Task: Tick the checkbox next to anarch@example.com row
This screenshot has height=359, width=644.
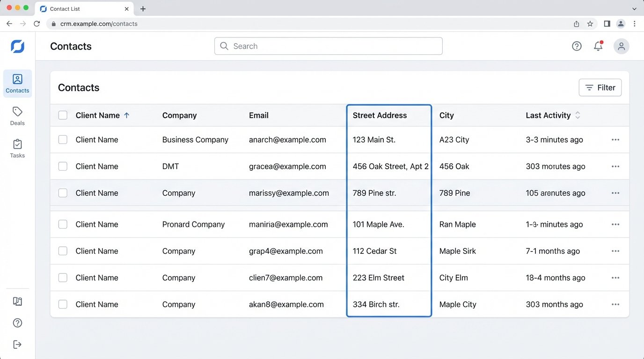Action: click(63, 139)
